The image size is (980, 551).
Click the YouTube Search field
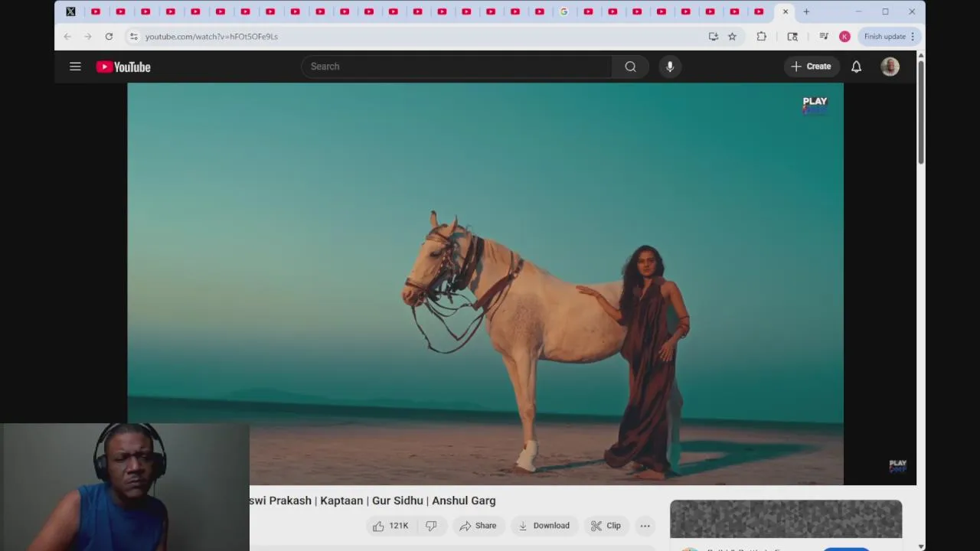tap(457, 67)
